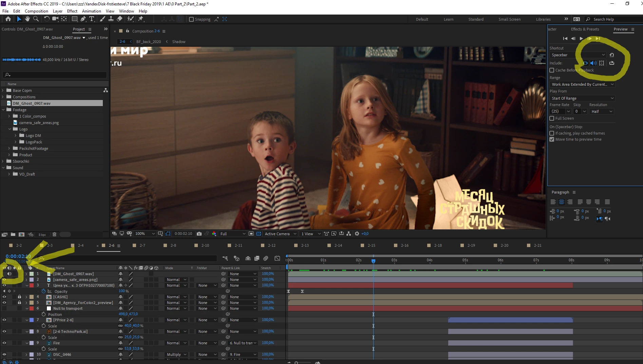
Task: Open the Shortcut Spacebar dropdown
Action: coord(578,55)
